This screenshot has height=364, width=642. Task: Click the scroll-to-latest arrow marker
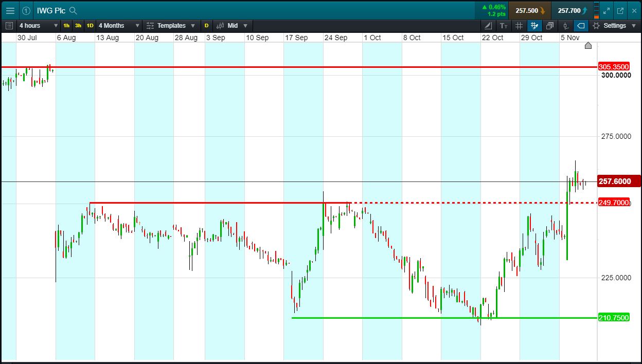pos(588,46)
